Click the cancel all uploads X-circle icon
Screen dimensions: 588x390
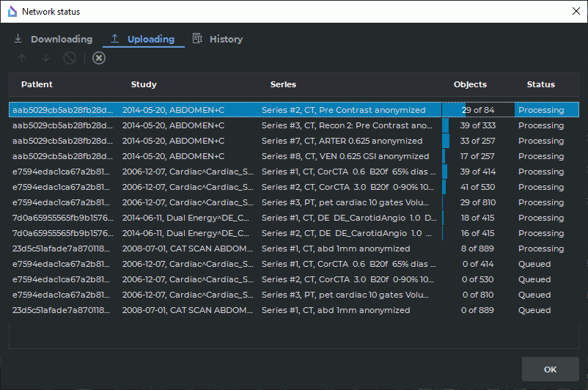[99, 58]
